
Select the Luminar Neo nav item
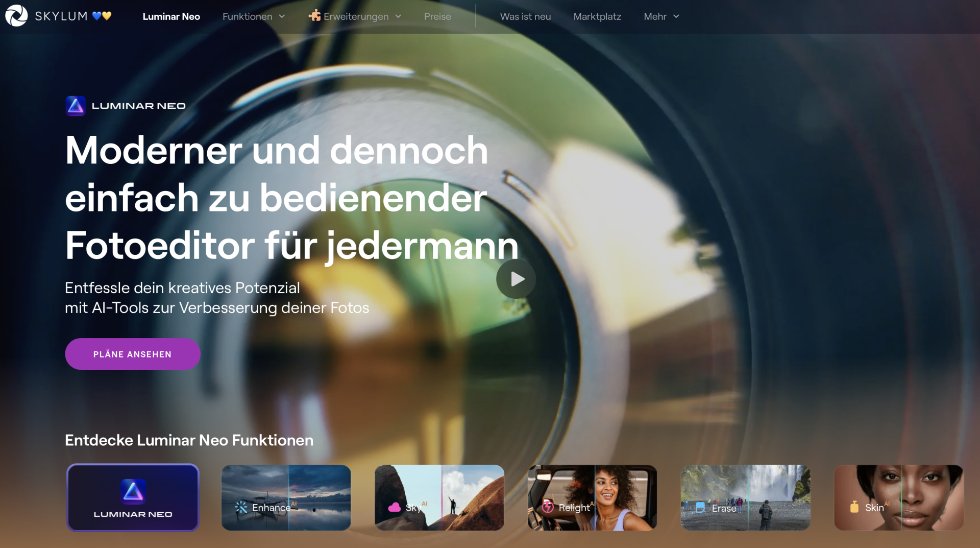pyautogui.click(x=171, y=16)
